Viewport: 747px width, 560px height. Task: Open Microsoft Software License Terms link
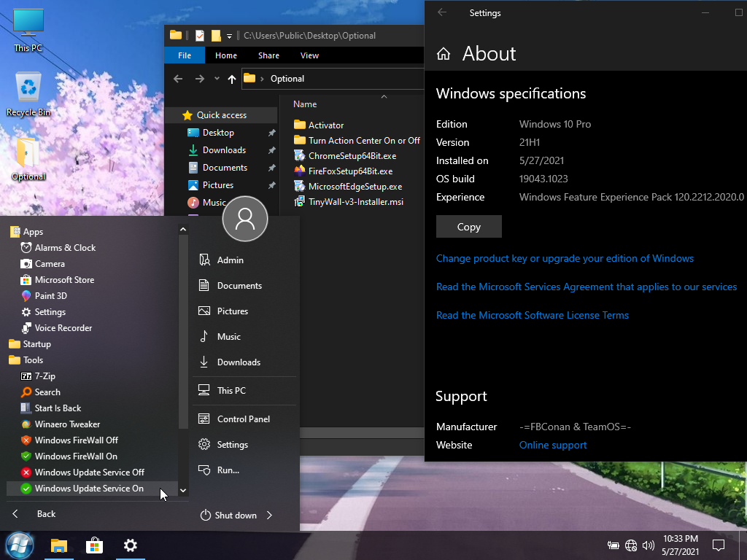(x=532, y=315)
